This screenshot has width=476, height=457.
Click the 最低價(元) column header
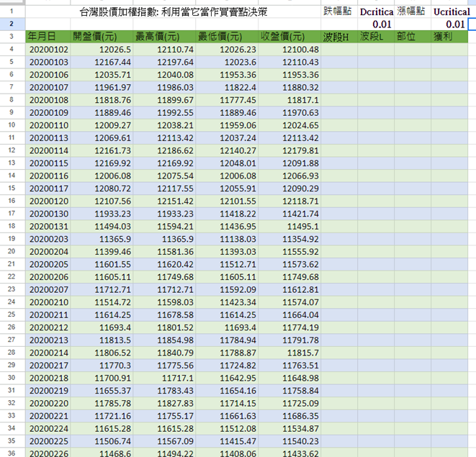(x=227, y=37)
